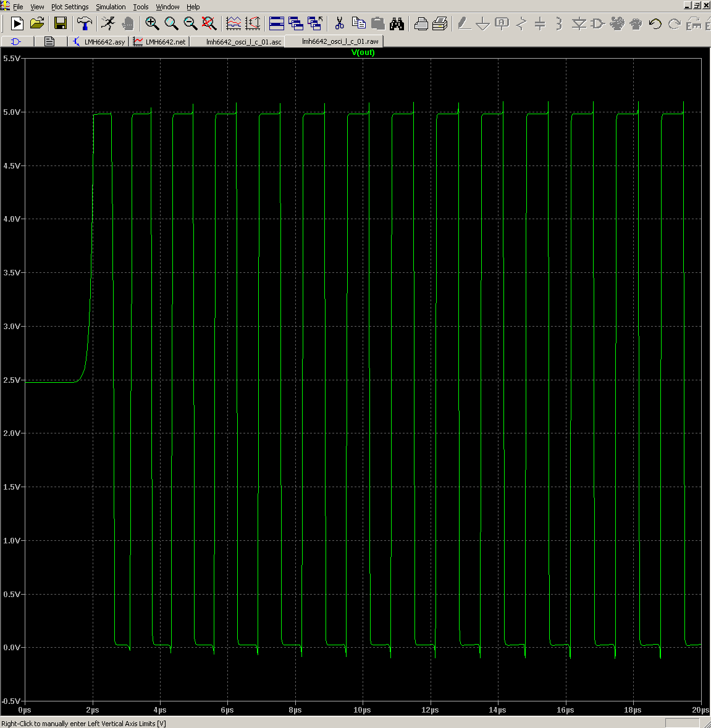Click the Pick Visible Traces icon
The image size is (711, 728).
[x=233, y=23]
